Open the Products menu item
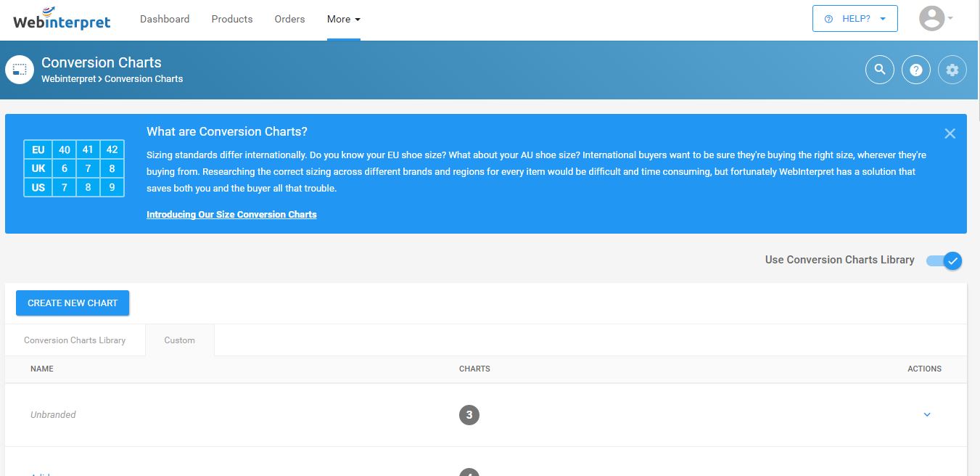 (x=232, y=20)
